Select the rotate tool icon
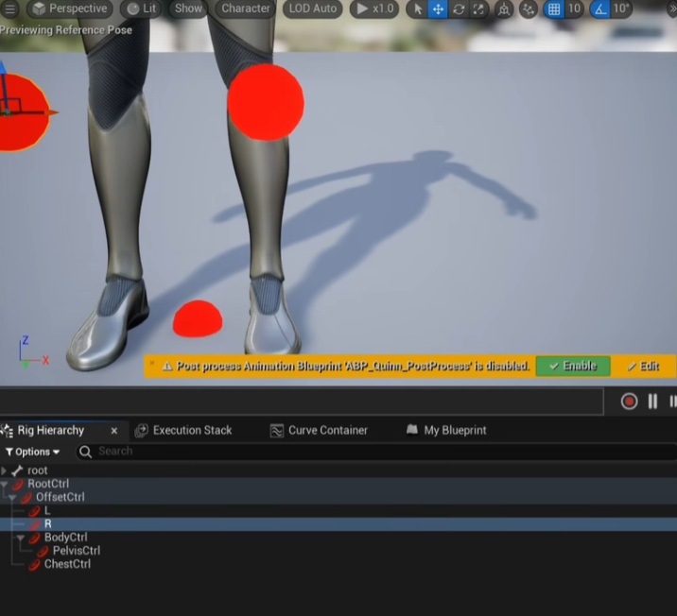 tap(459, 9)
